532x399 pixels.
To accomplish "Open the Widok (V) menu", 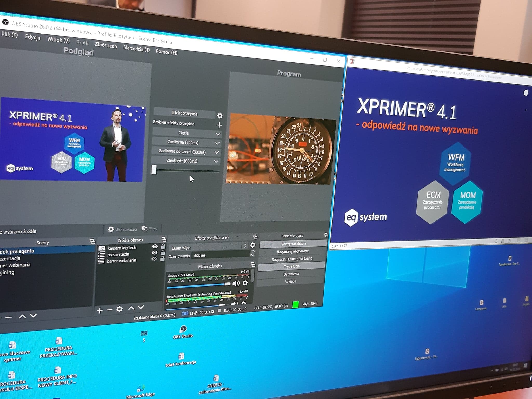I will 58,40.
